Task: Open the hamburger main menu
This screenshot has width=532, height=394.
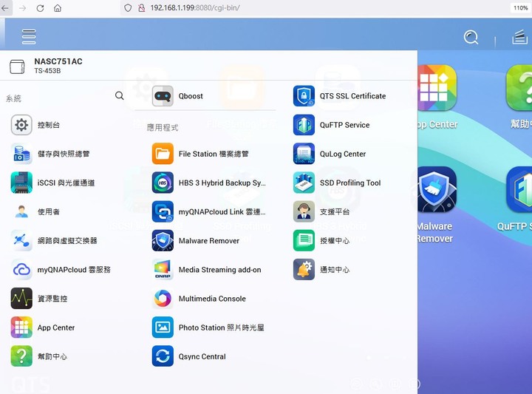Action: pos(29,37)
